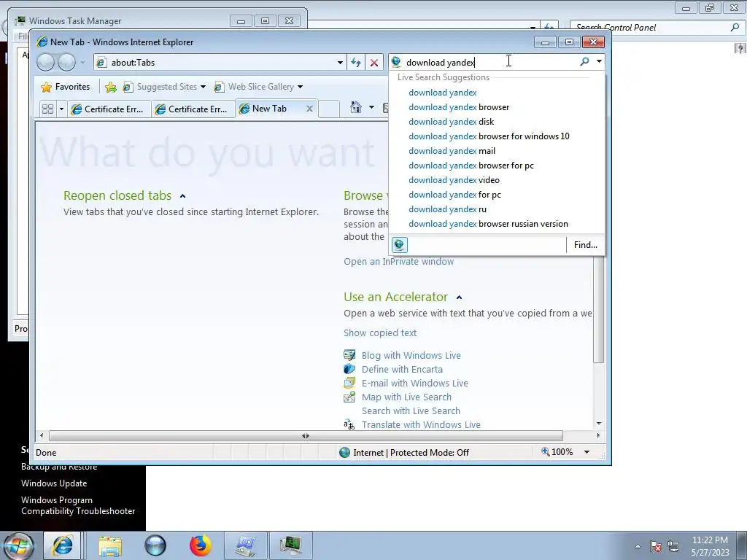Click the Internet zone globe in status bar
Image resolution: width=747 pixels, height=560 pixels.
[x=344, y=452]
